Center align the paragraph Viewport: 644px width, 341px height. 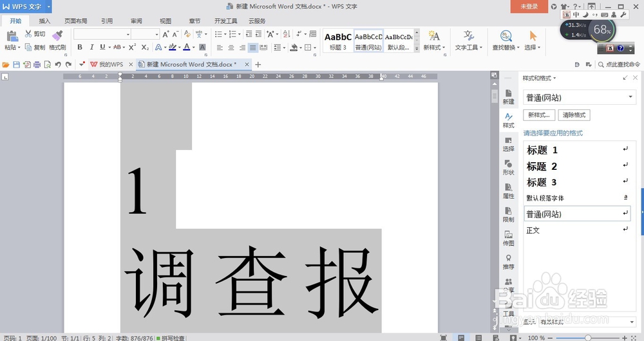[x=231, y=48]
